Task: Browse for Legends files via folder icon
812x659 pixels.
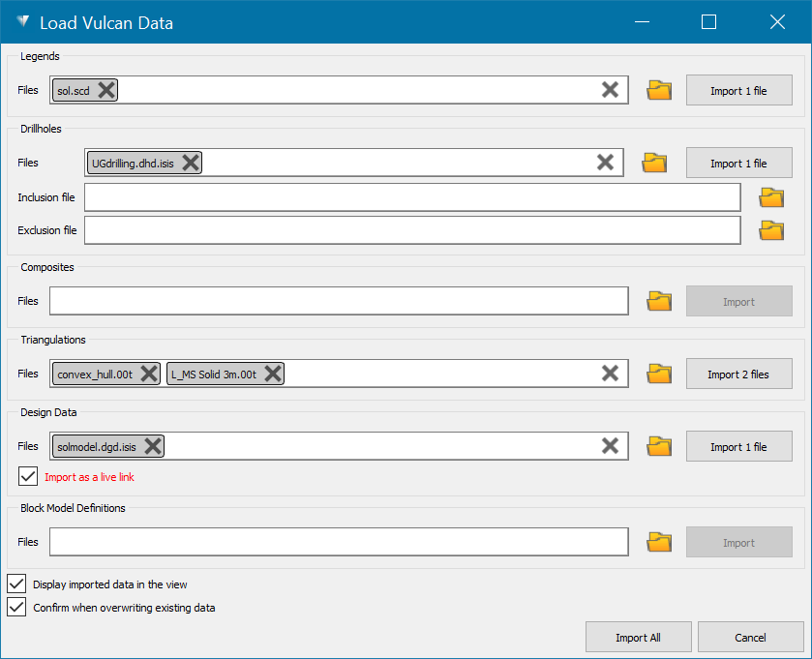Action: click(659, 90)
